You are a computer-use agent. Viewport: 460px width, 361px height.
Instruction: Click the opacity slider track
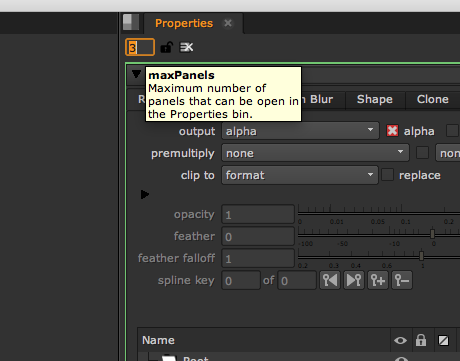tap(379, 212)
